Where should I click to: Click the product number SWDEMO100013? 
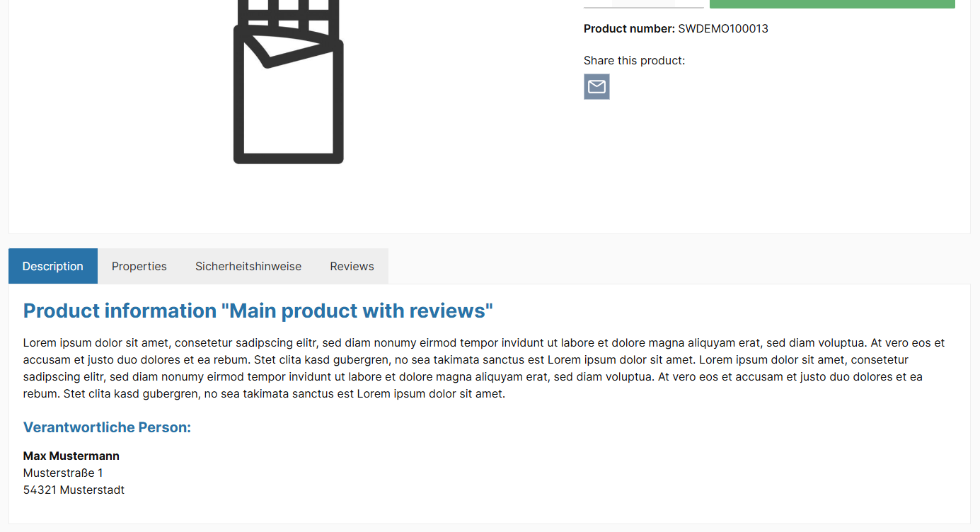(722, 29)
